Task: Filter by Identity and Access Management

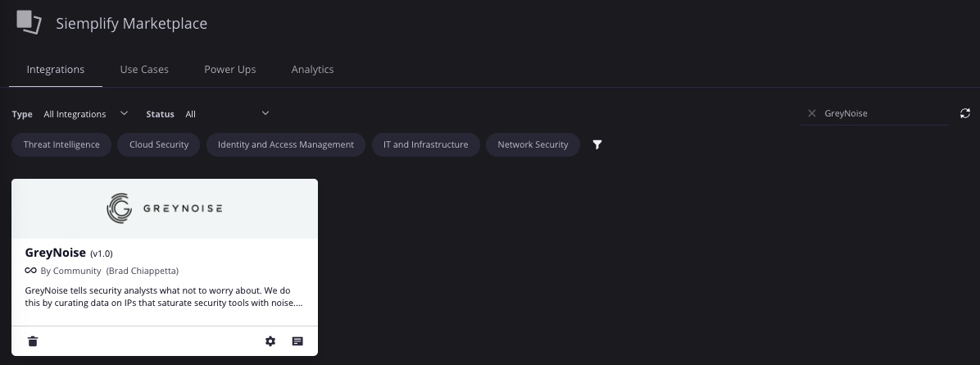Action: [286, 144]
